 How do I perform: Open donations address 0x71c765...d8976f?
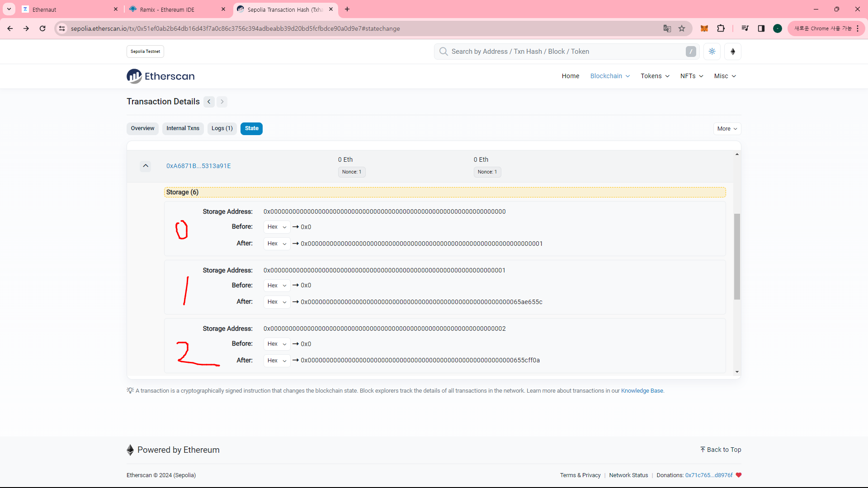[709, 475]
